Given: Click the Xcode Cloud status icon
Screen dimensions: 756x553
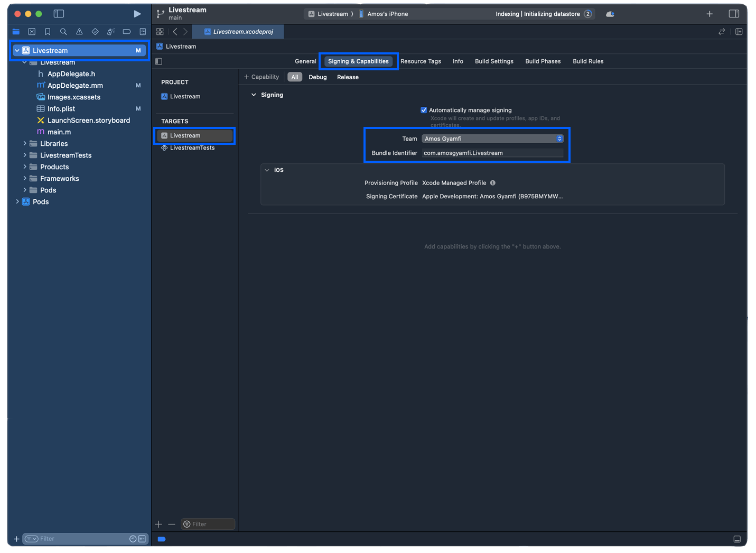Looking at the screenshot, I should click(x=610, y=14).
